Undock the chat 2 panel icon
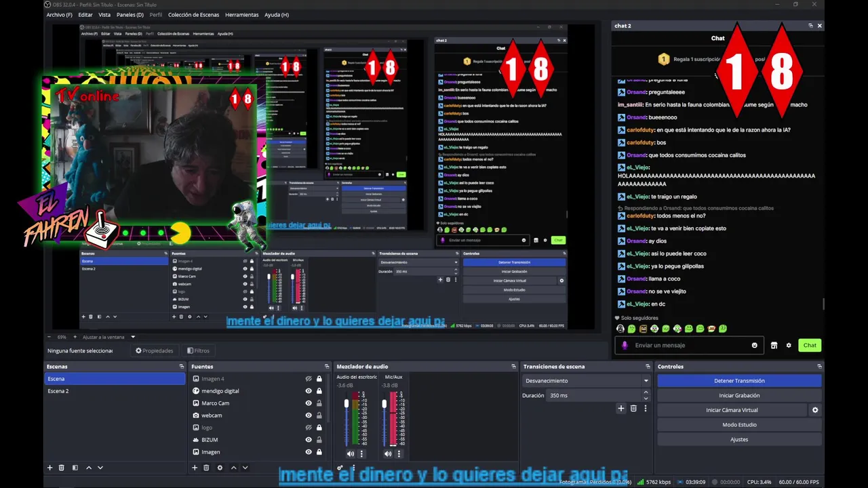 click(x=810, y=26)
